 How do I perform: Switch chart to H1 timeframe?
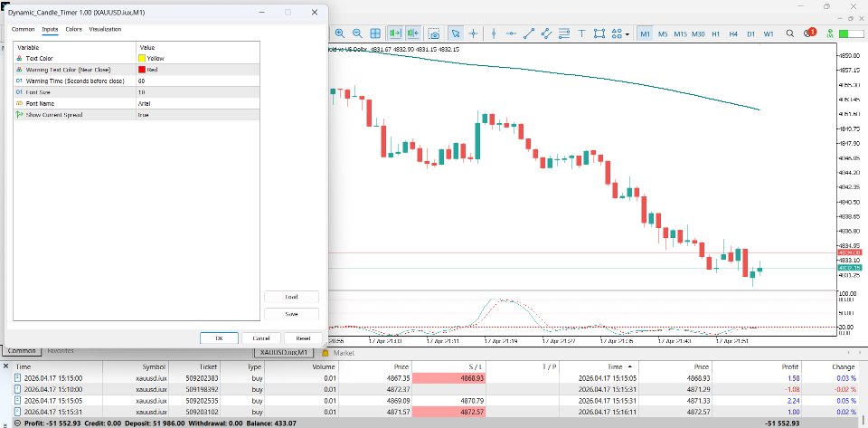[716, 33]
